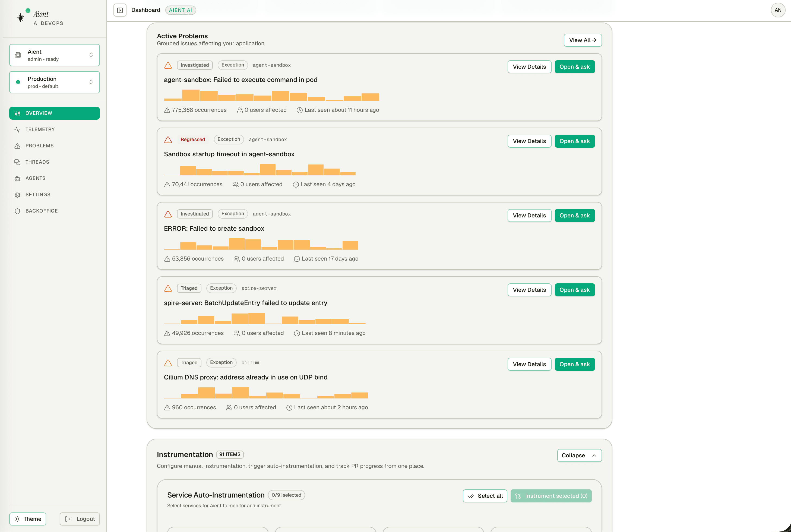Image resolution: width=791 pixels, height=532 pixels.
Task: Click Instrument selected (0) button
Action: point(551,496)
